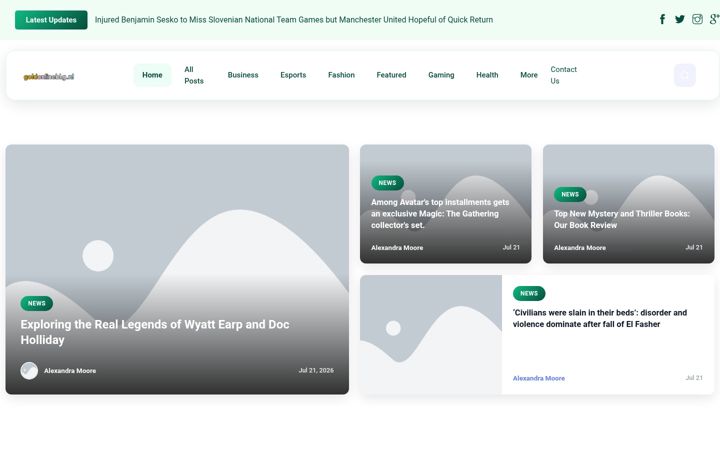Click Jul 21 date on El Fasher post

pos(694,377)
